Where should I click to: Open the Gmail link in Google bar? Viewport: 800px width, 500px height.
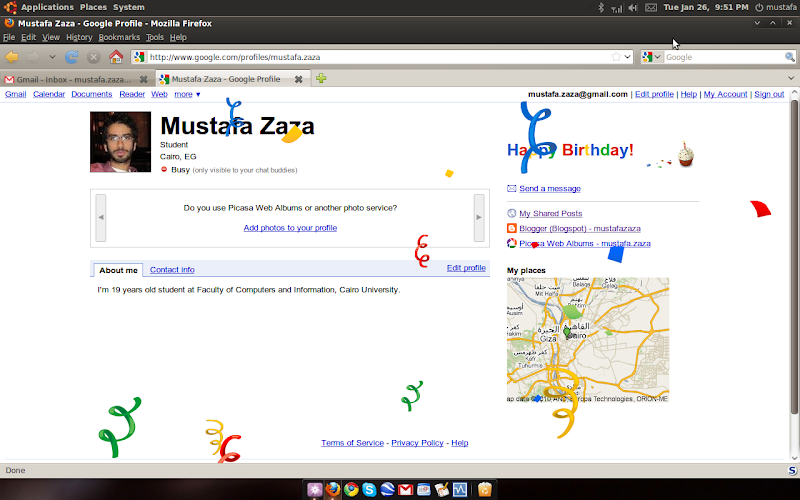tap(15, 94)
